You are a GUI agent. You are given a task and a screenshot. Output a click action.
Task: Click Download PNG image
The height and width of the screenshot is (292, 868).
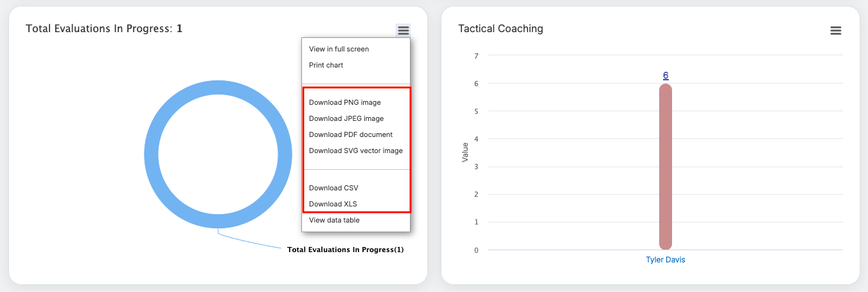[x=344, y=102]
